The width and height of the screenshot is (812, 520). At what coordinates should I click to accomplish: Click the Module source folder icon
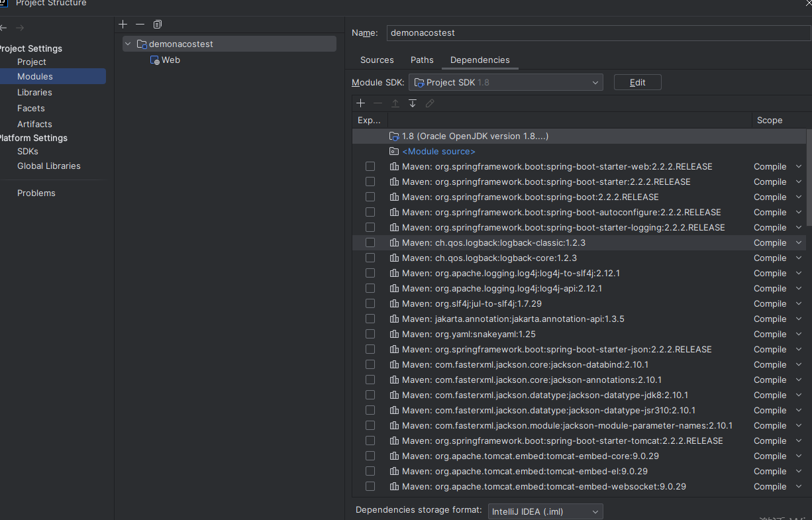click(394, 151)
